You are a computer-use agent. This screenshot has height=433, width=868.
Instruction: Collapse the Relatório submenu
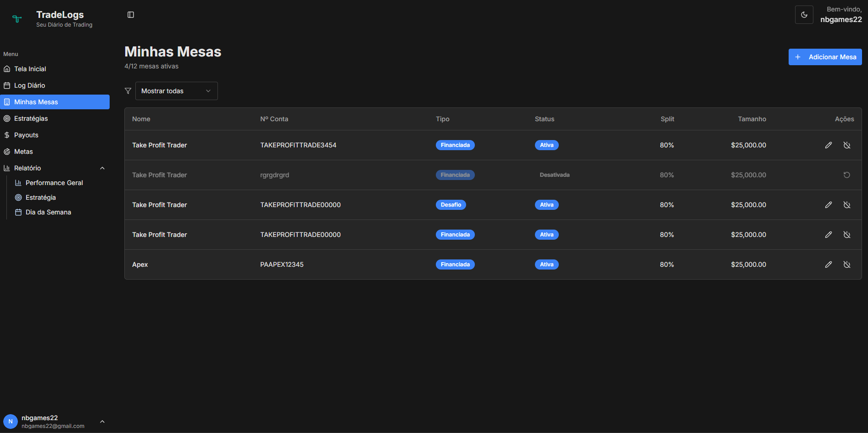(55, 168)
